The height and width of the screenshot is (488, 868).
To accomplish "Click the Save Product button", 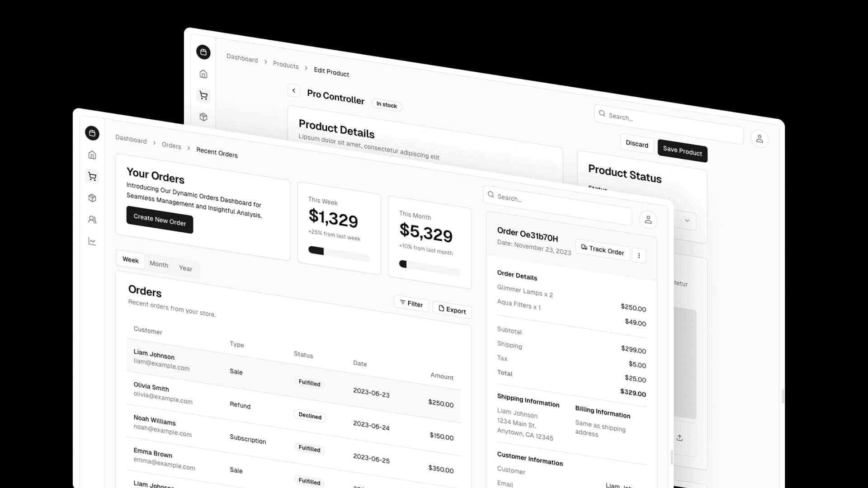I will click(x=683, y=152).
